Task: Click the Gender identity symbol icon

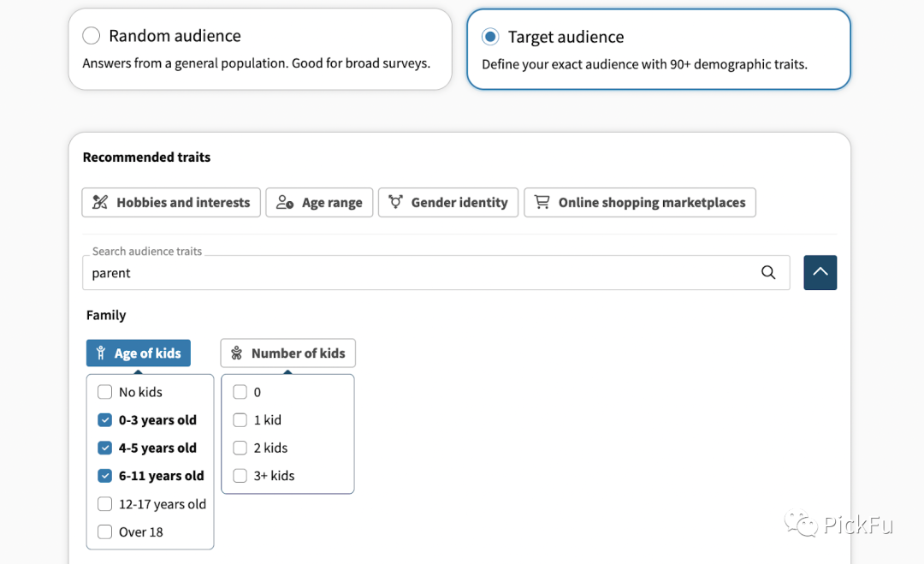Action: tap(395, 202)
